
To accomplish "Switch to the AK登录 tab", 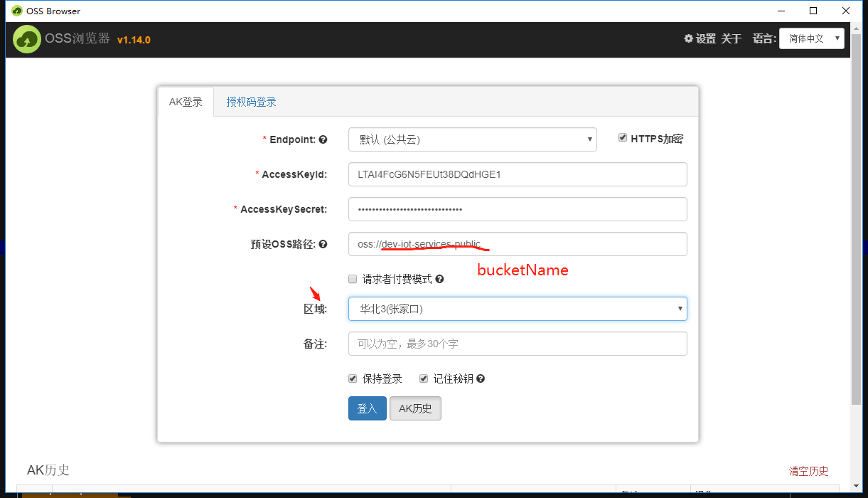I will coord(186,102).
